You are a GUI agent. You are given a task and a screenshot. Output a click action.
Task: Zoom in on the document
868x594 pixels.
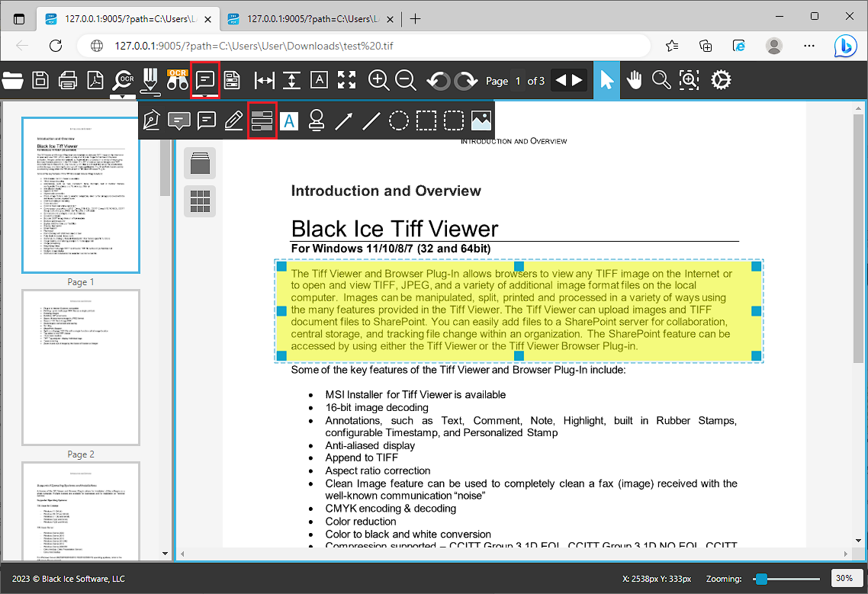point(378,80)
